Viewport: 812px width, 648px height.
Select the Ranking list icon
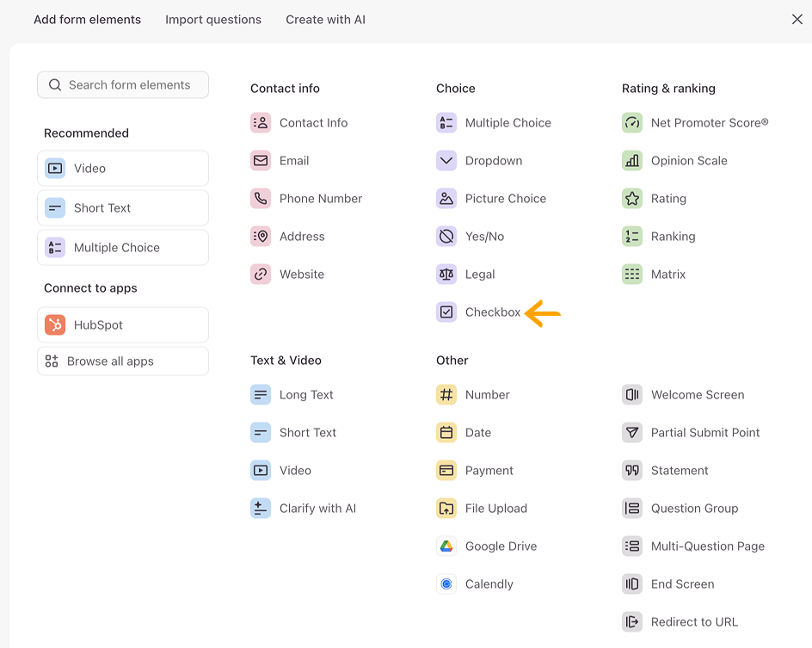tap(632, 236)
